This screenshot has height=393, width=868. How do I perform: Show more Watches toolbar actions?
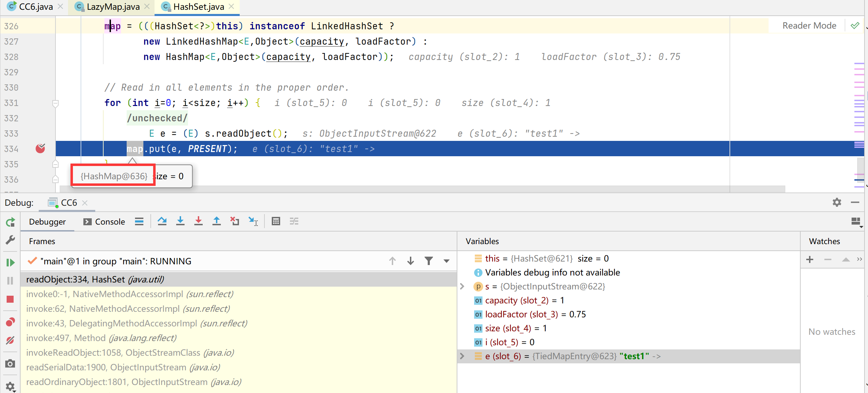pyautogui.click(x=860, y=259)
